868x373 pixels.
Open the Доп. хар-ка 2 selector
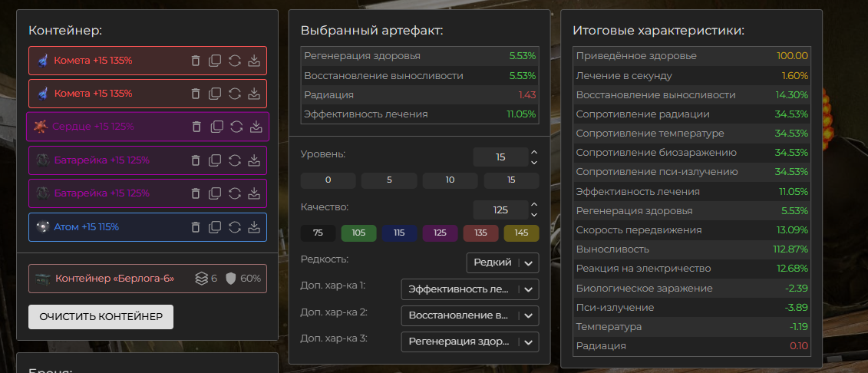coord(470,315)
